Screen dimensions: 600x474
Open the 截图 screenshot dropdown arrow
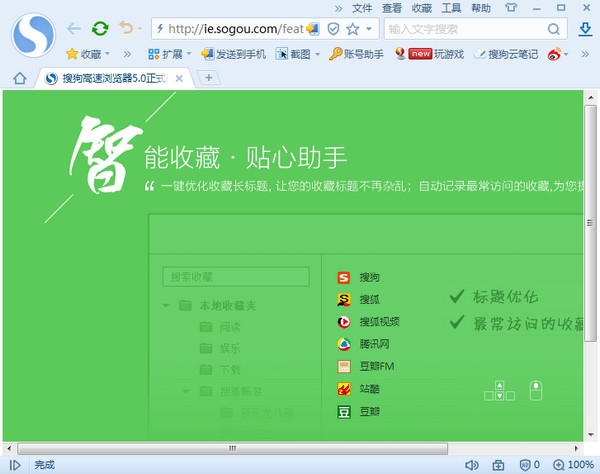click(315, 54)
